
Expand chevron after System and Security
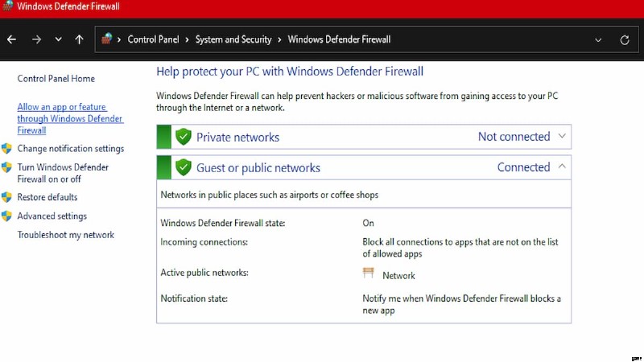point(279,39)
